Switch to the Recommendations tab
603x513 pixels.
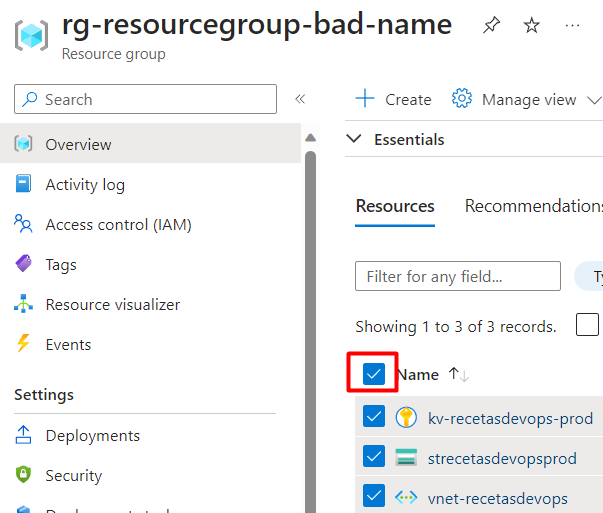534,206
